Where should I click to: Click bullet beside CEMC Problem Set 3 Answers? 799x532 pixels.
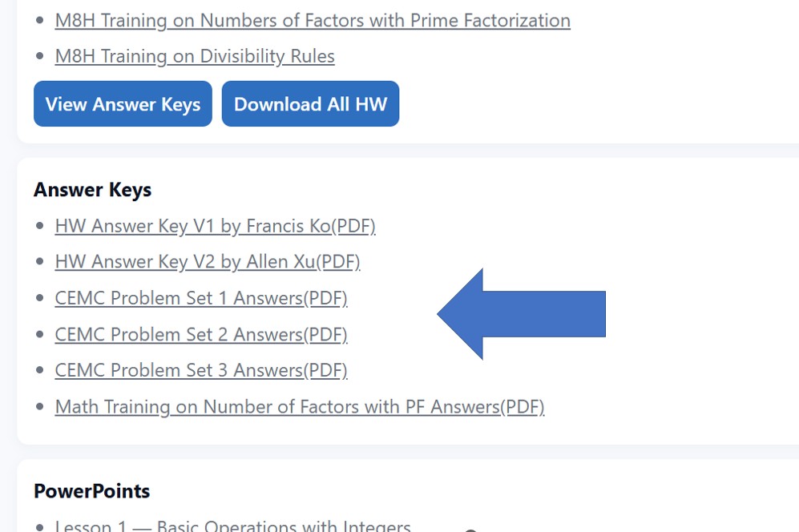(x=41, y=370)
